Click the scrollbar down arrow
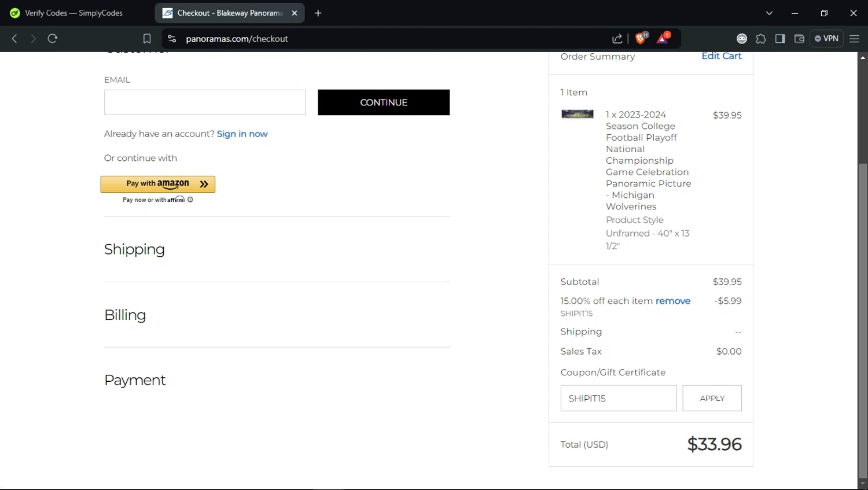Screen dimensions: 868x490 [x=863, y=484]
